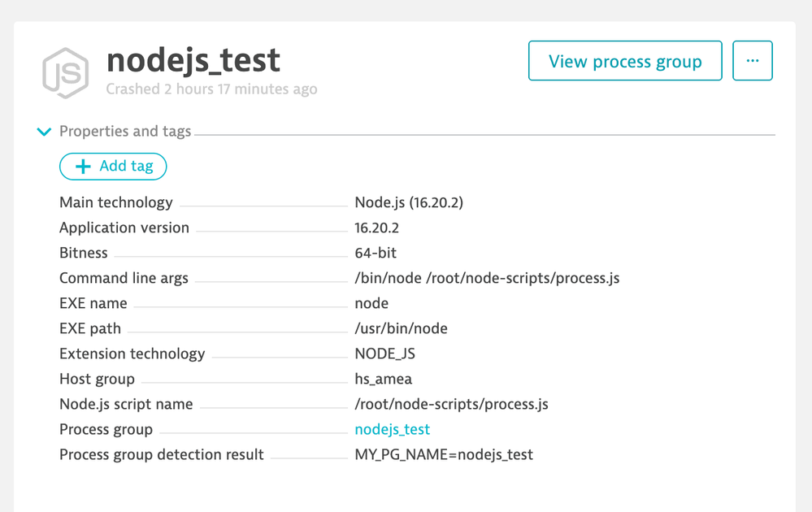Click the EXE path /usr/bin/node value

click(x=401, y=328)
